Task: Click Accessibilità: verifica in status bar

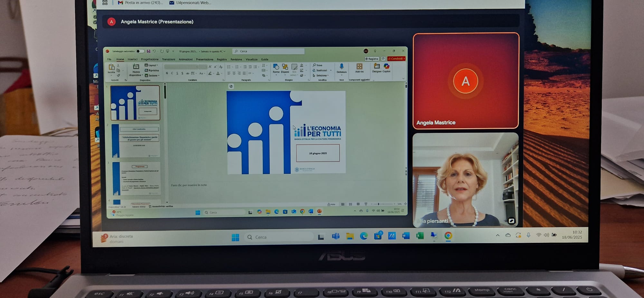Action: 161,206
